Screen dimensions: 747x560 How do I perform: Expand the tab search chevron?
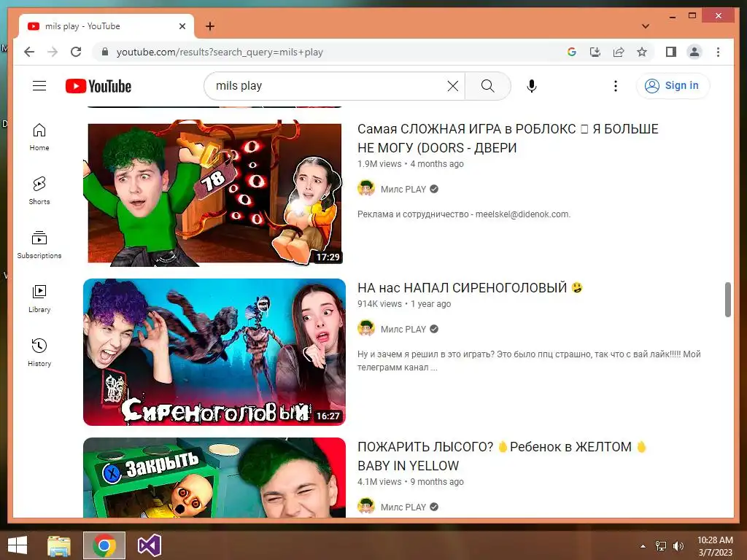646,26
